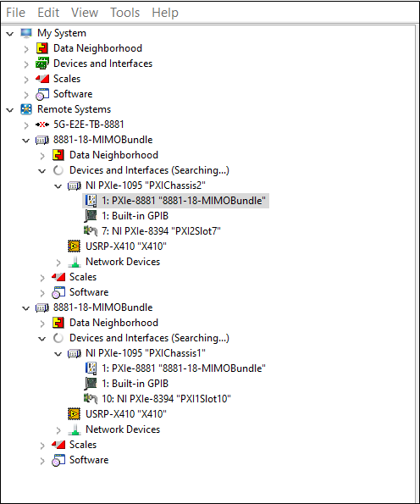Image resolution: width=420 pixels, height=504 pixels.
Task: Expand the 5G-E2E-TB-8881 remote system
Action: click(26, 125)
